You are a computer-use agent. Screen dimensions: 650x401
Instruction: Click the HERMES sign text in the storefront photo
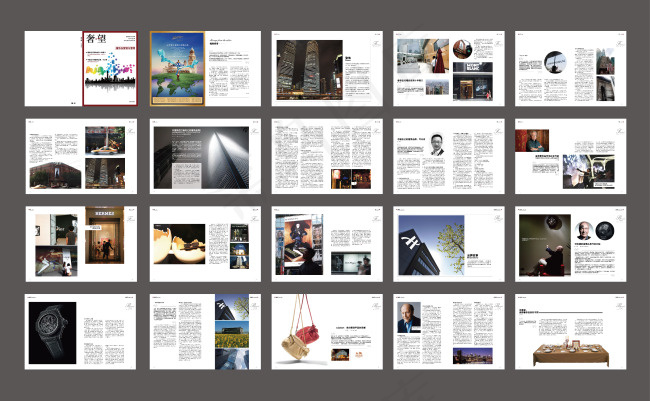pyautogui.click(x=104, y=214)
